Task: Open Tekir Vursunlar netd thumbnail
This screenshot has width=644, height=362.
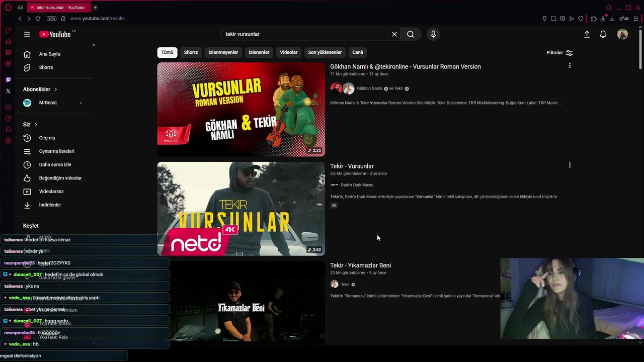Action: pos(241,209)
